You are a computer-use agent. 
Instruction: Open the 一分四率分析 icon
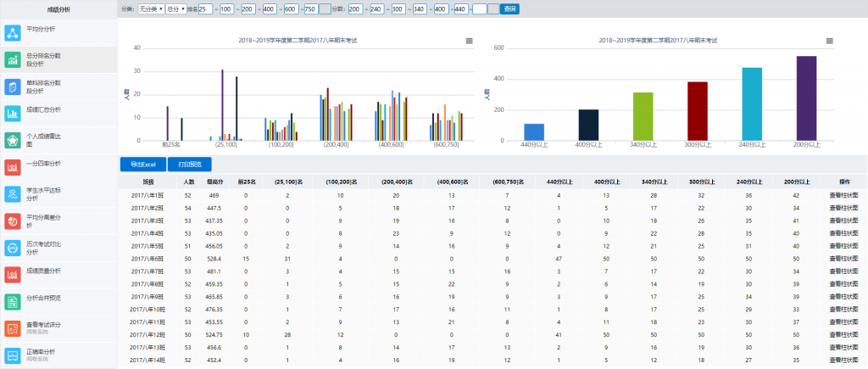click(13, 167)
